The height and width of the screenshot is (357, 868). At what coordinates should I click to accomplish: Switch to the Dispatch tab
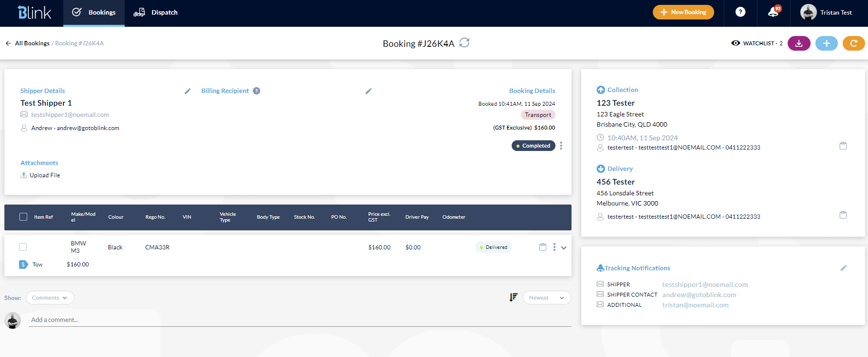(x=156, y=13)
